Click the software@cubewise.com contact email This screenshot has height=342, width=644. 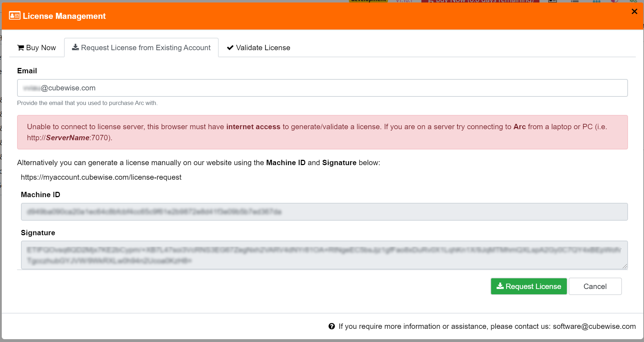pos(594,326)
